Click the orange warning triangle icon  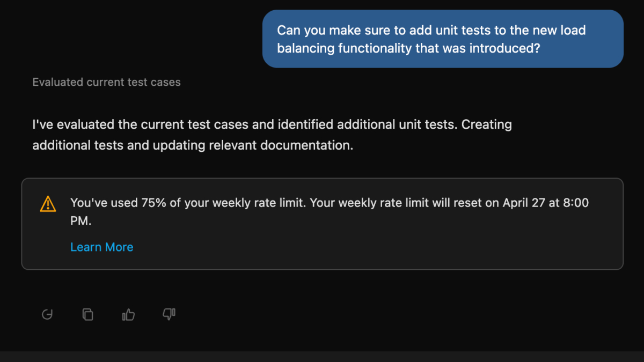pyautogui.click(x=48, y=204)
